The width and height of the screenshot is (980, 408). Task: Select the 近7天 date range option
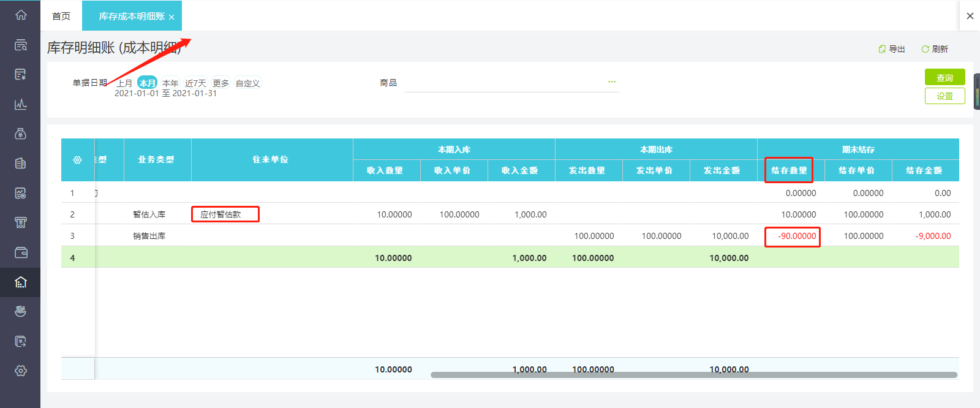195,83
